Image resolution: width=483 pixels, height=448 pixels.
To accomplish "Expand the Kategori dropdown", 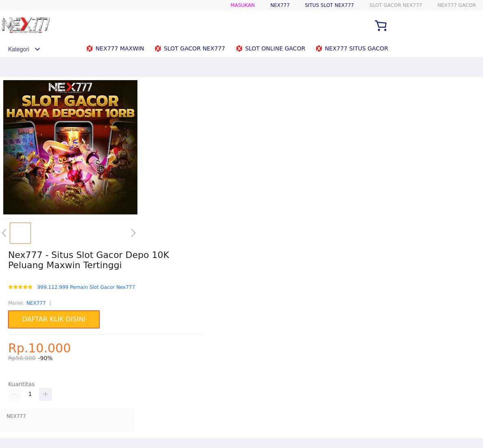I will pyautogui.click(x=24, y=49).
